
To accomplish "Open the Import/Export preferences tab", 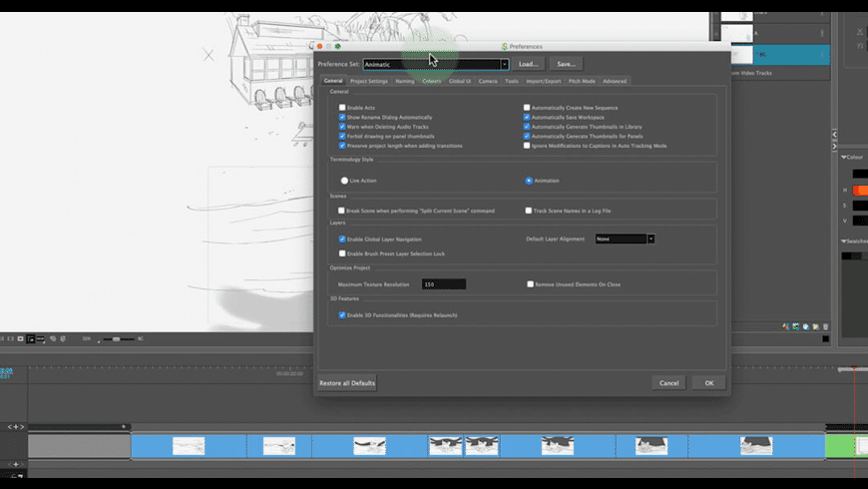I will coord(544,81).
